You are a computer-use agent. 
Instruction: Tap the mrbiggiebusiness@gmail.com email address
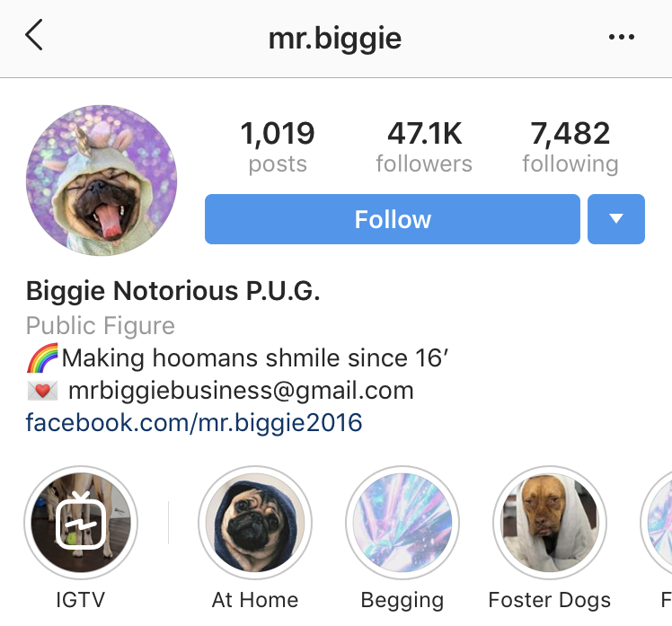pos(241,391)
